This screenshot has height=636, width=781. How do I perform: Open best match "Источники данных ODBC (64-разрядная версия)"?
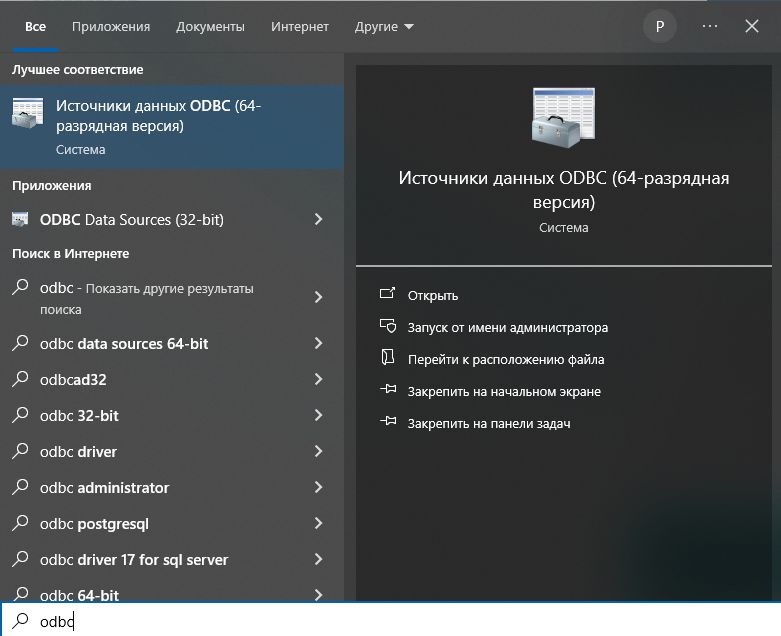click(160, 126)
